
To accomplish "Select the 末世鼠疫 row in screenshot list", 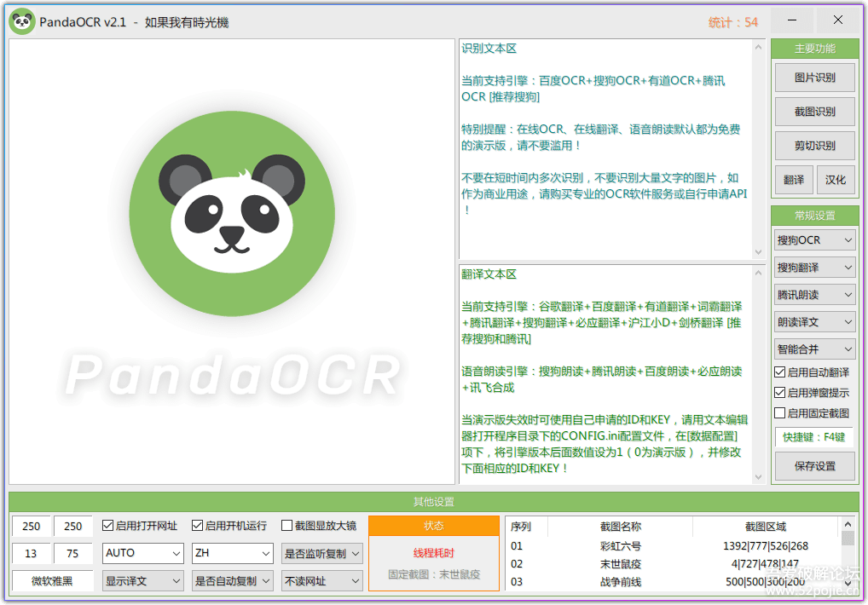I will (673, 563).
